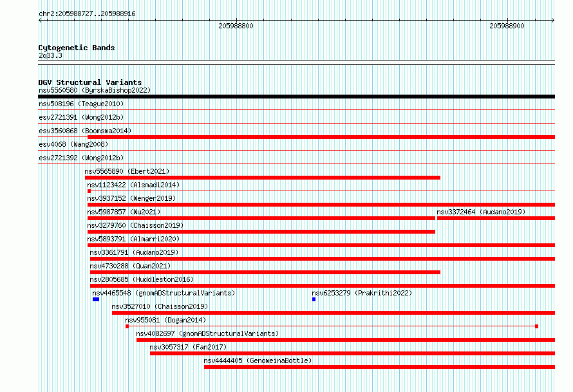
Task: Open variant esv4068 (Wang2008)
Action: pos(73,144)
